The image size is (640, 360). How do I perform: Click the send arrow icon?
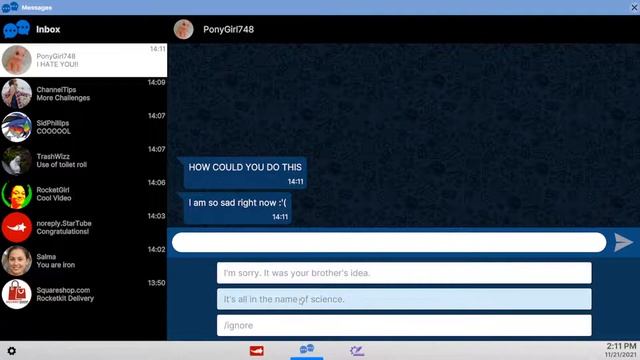(x=623, y=242)
